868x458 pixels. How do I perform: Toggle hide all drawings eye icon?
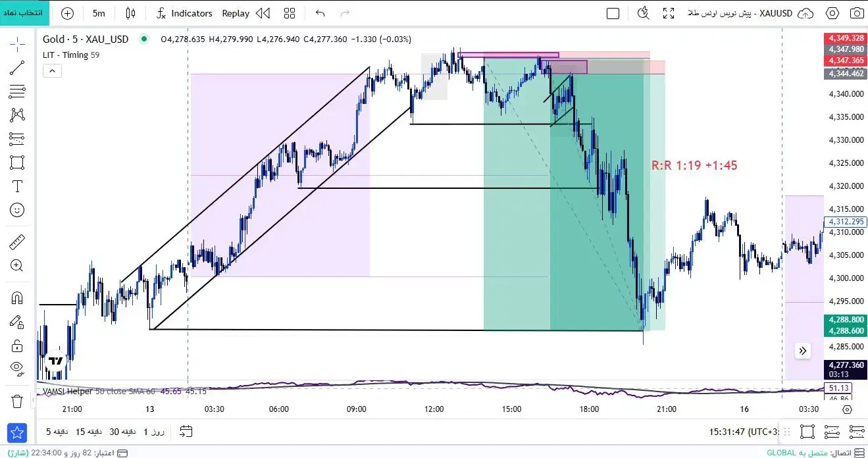tap(17, 367)
